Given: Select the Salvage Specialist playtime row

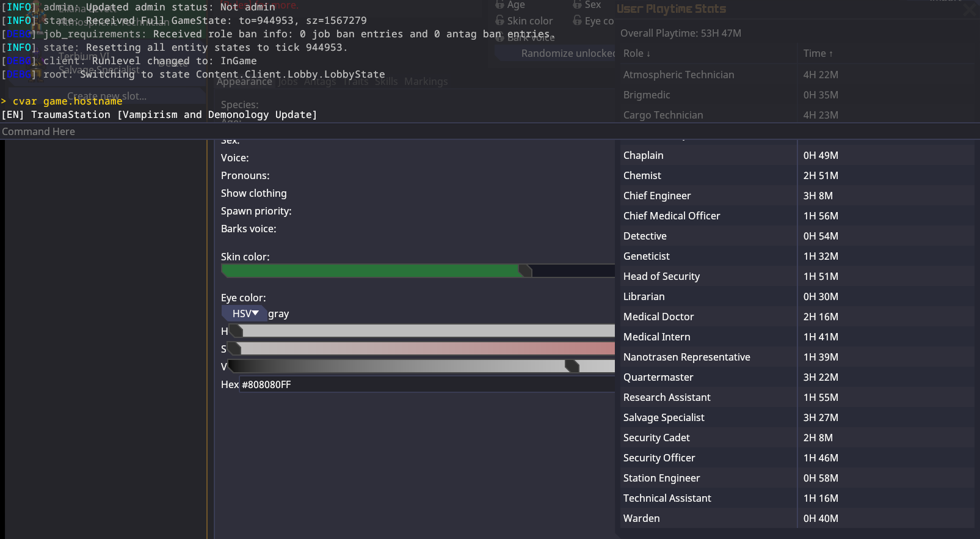Looking at the screenshot, I should (797, 417).
